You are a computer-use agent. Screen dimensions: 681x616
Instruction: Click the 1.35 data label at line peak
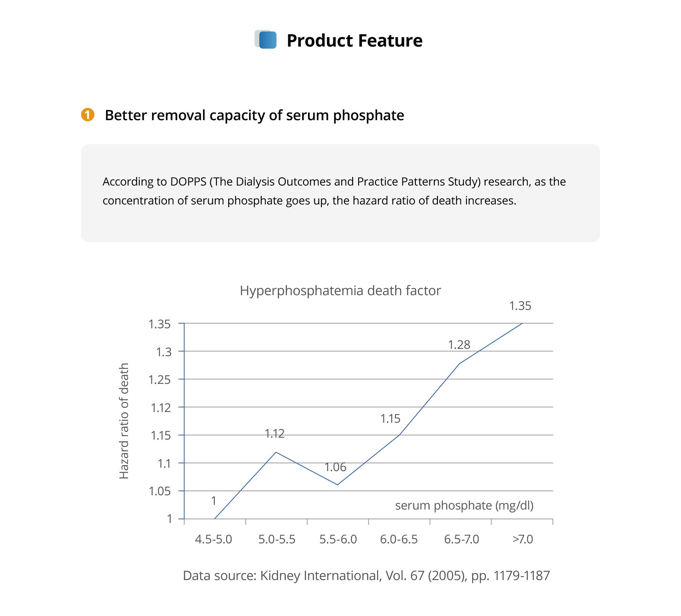tap(520, 306)
